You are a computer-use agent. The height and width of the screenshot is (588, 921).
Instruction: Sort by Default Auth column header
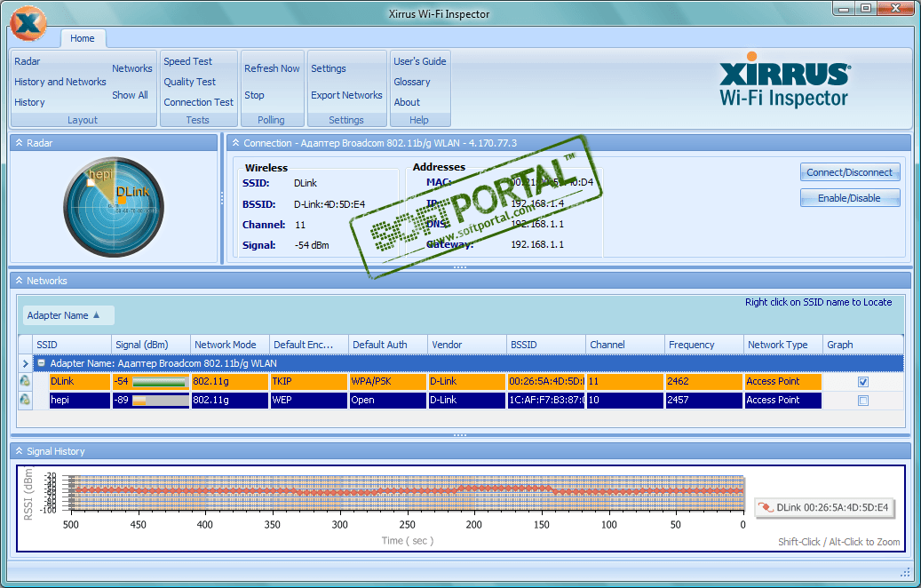point(388,345)
